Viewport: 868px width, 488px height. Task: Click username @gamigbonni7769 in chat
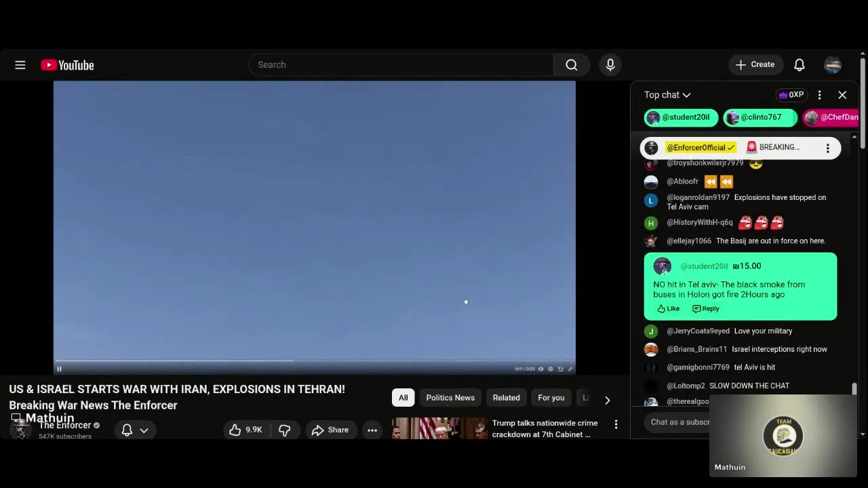point(698,367)
